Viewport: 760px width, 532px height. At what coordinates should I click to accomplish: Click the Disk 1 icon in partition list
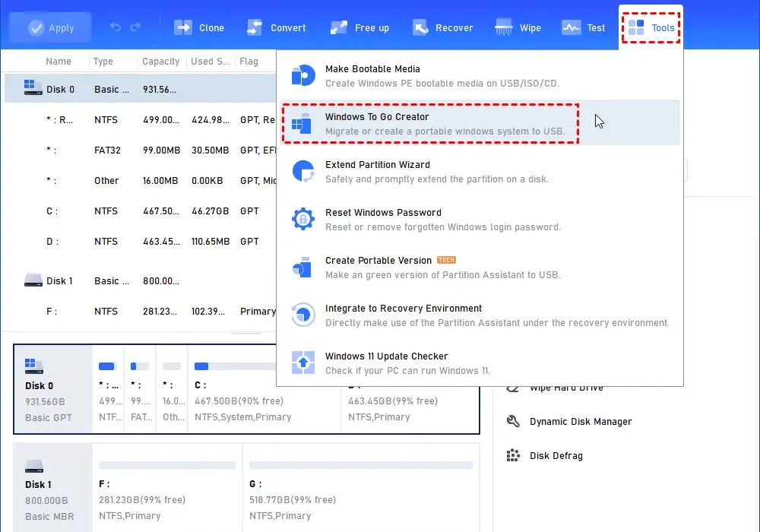[x=33, y=280]
